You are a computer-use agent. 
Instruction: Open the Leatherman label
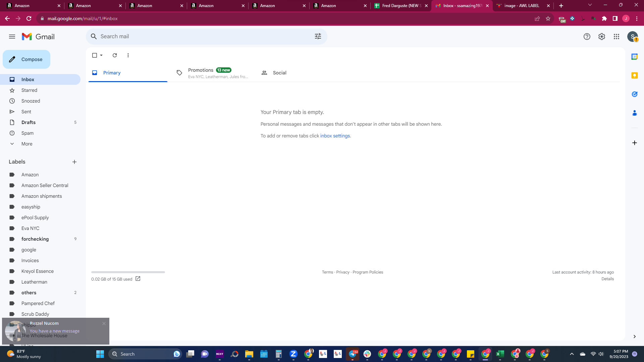point(40,282)
